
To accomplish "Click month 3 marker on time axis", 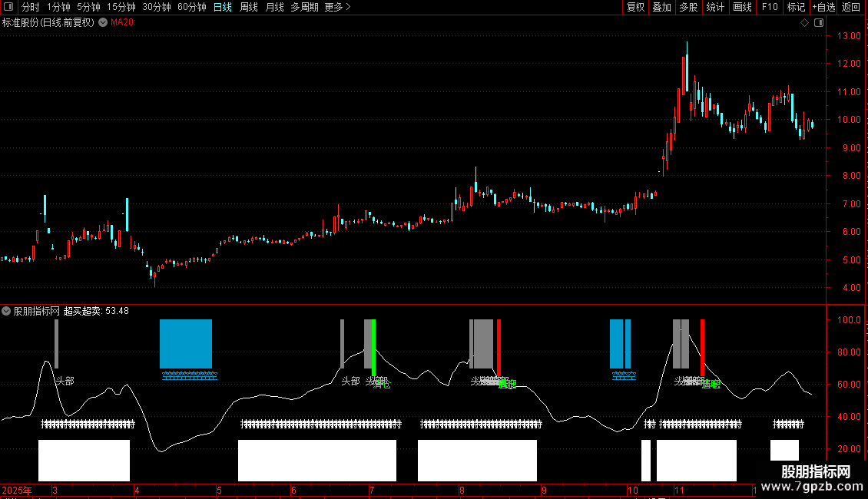I will (x=55, y=490).
